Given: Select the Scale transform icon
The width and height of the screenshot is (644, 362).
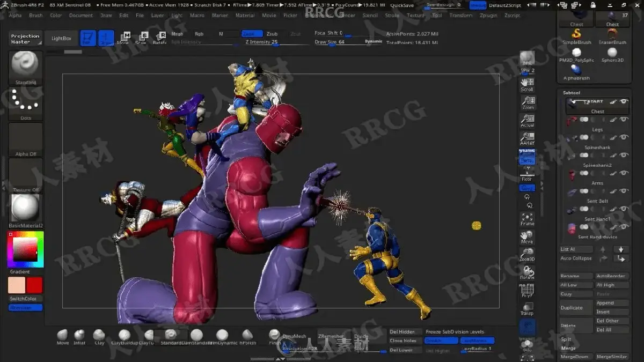Looking at the screenshot, I should [143, 38].
